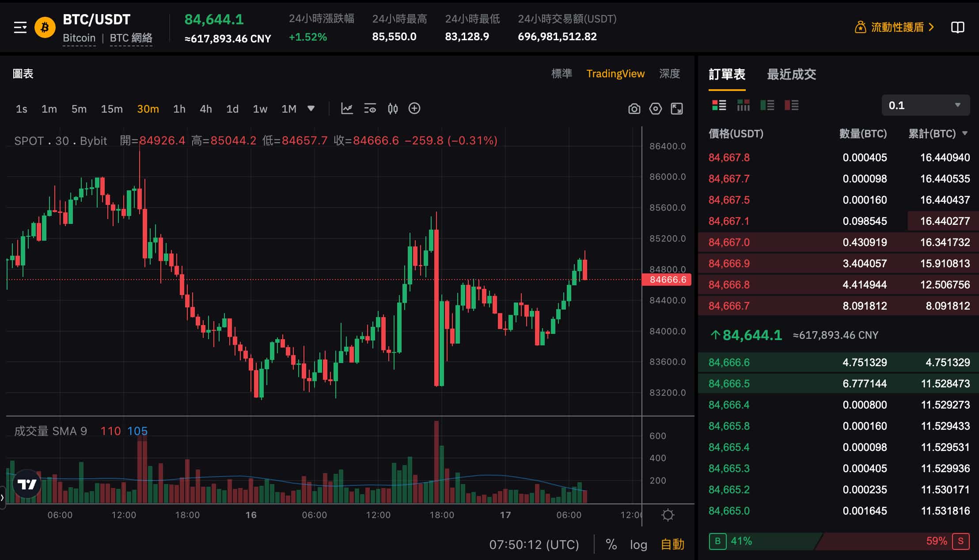Click the BTC 網絡 network link
The width and height of the screenshot is (979, 560).
[x=131, y=38]
